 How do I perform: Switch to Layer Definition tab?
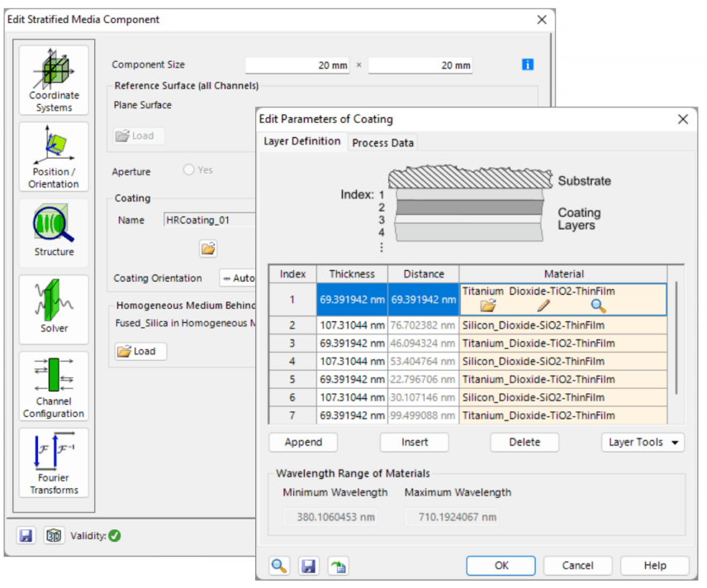tap(302, 141)
